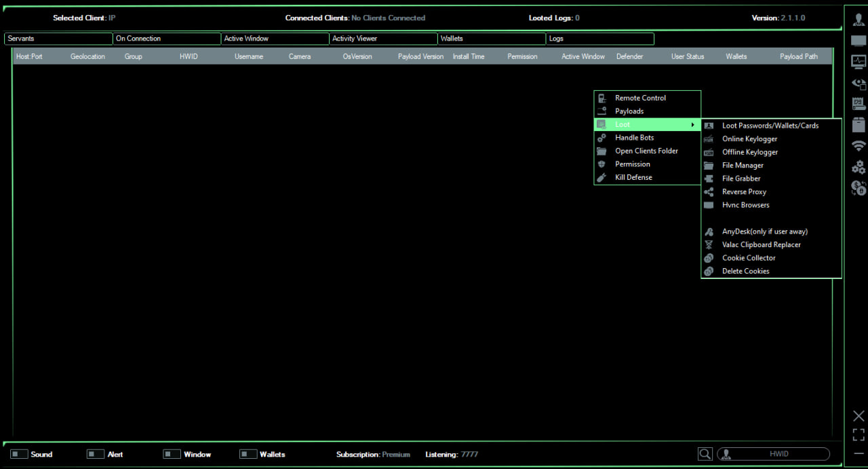This screenshot has height=469, width=868.
Task: Click the currency exchange coins icon in sidebar
Action: 859,188
